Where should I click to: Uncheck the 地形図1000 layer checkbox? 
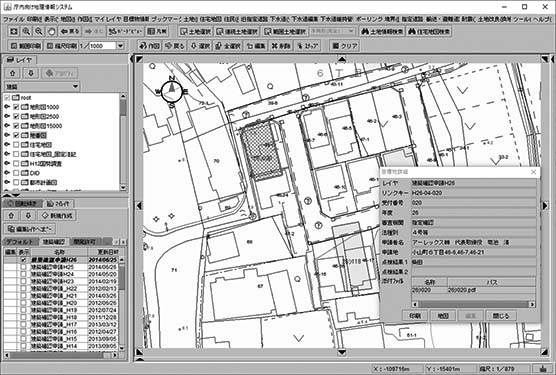tap(16, 107)
